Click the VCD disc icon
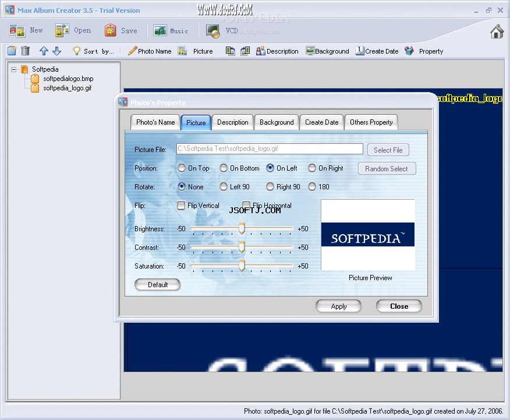510x420 pixels. tap(213, 31)
